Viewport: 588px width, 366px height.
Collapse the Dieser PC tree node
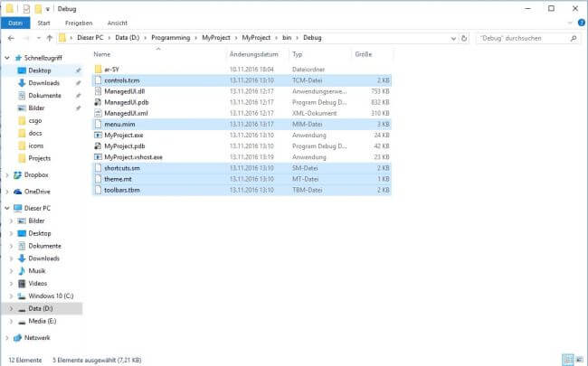pos(7,208)
